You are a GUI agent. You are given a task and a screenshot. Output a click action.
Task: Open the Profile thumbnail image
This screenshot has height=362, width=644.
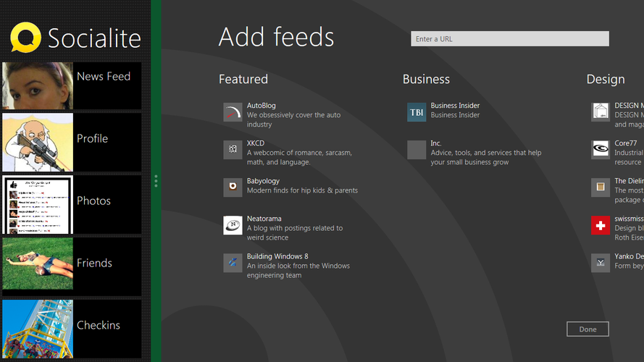38,142
